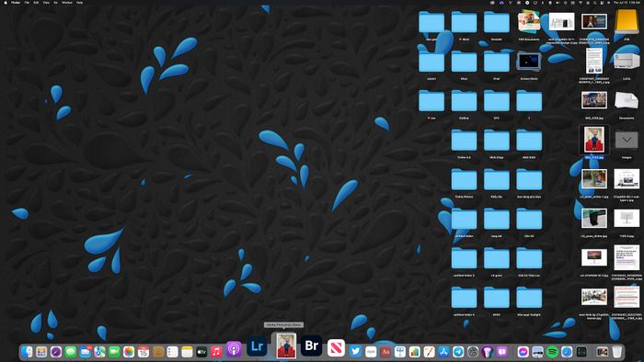Screen dimensions: 644x362
Task: Select the Final folder on desktop
Action: [x=497, y=62]
